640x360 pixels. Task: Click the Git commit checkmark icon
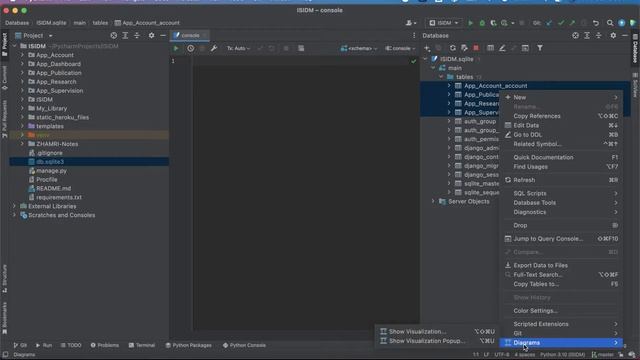(x=561, y=23)
